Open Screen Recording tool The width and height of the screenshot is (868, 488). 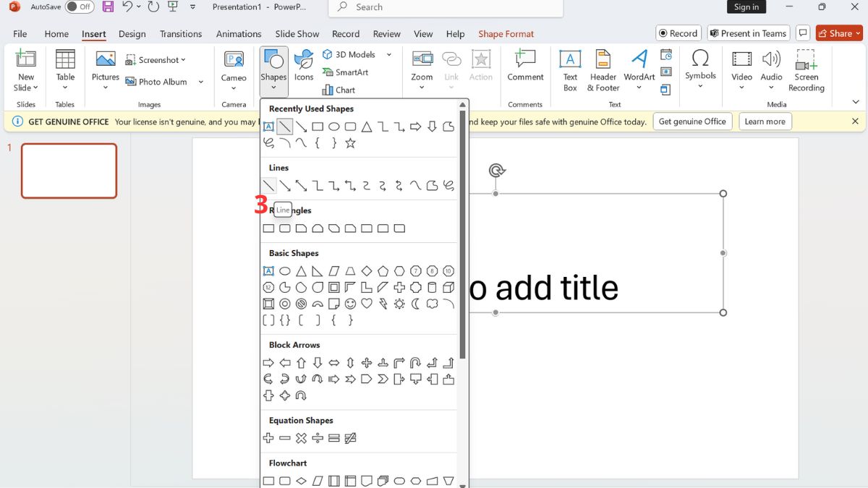[x=806, y=71]
